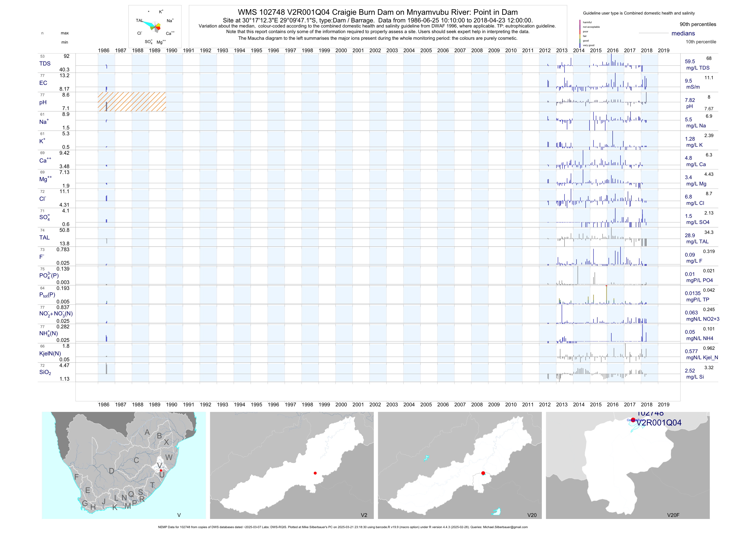Select the TDS row label

(45, 64)
